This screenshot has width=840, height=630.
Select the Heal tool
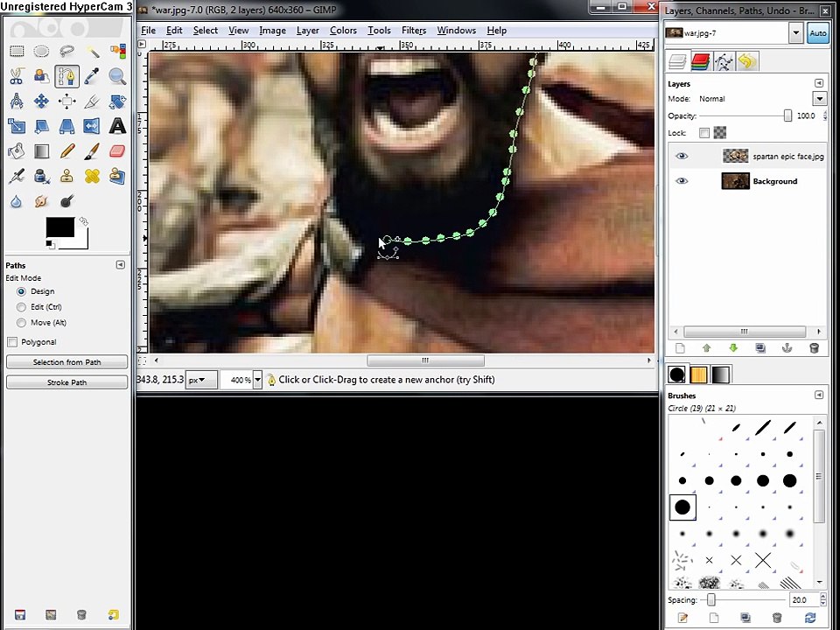[x=92, y=176]
